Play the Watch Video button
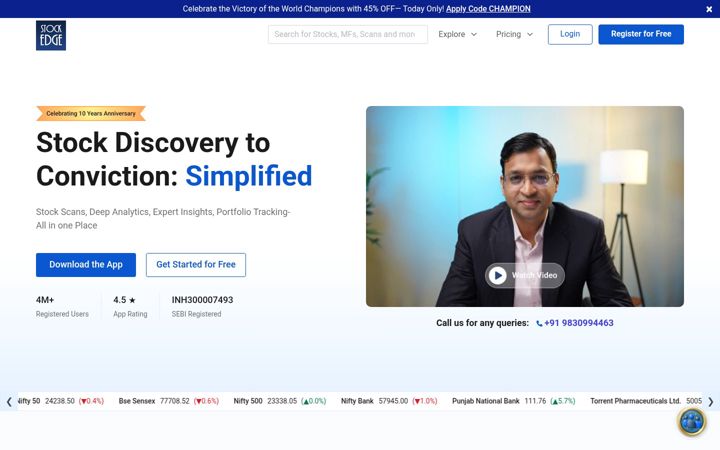Image resolution: width=720 pixels, height=450 pixels. coord(524,275)
